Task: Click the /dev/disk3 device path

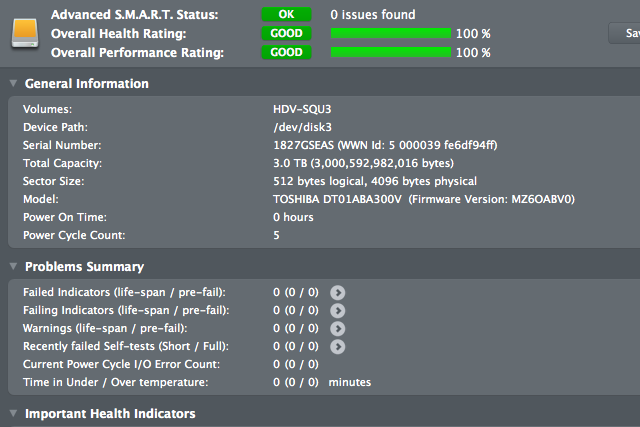Action: [x=302, y=127]
